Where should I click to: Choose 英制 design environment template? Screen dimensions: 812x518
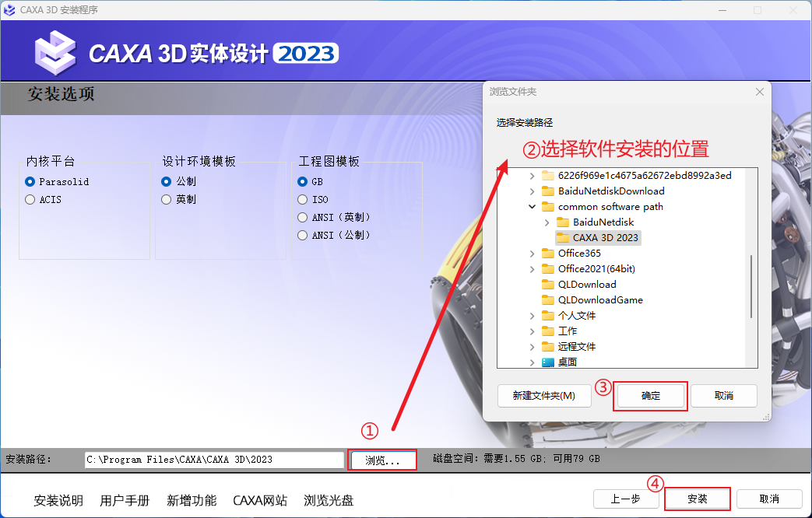[167, 200]
